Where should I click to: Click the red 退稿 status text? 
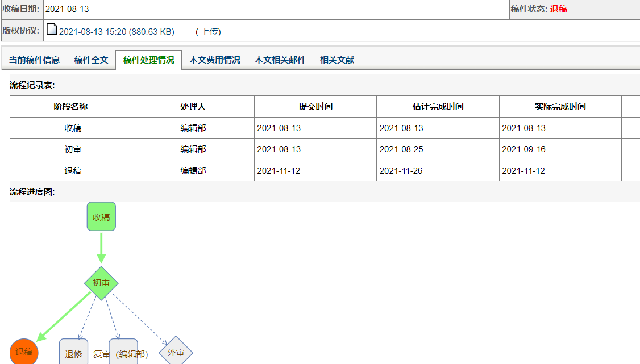(x=558, y=9)
